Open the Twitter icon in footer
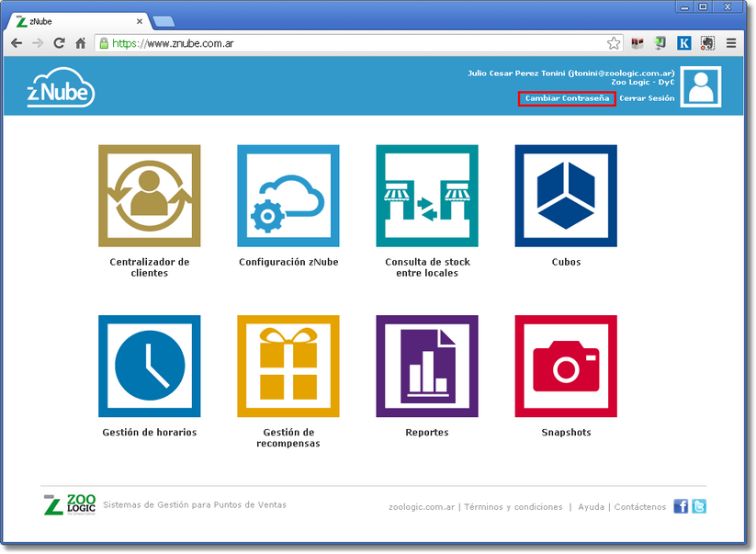Screen dimensions: 756x554 click(699, 506)
